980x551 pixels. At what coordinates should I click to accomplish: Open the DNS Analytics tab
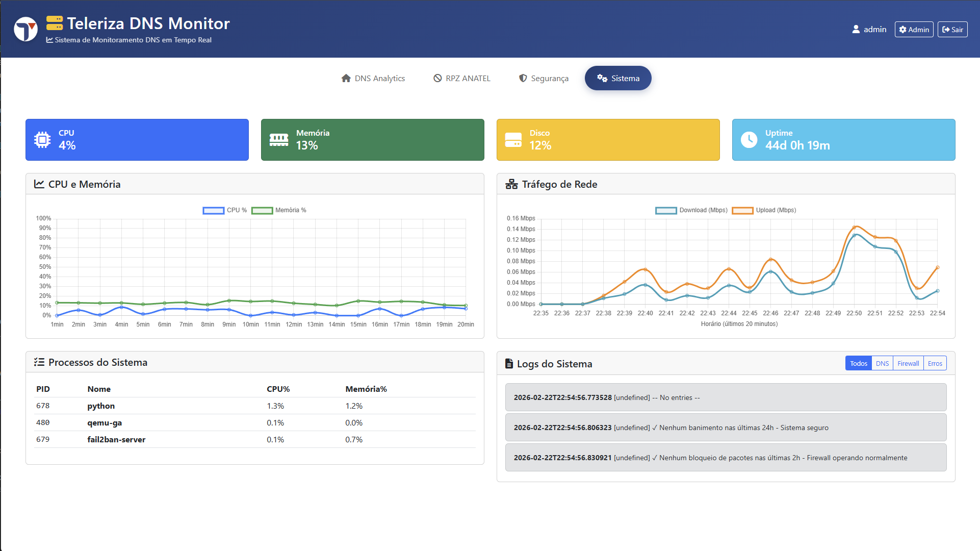pyautogui.click(x=373, y=78)
